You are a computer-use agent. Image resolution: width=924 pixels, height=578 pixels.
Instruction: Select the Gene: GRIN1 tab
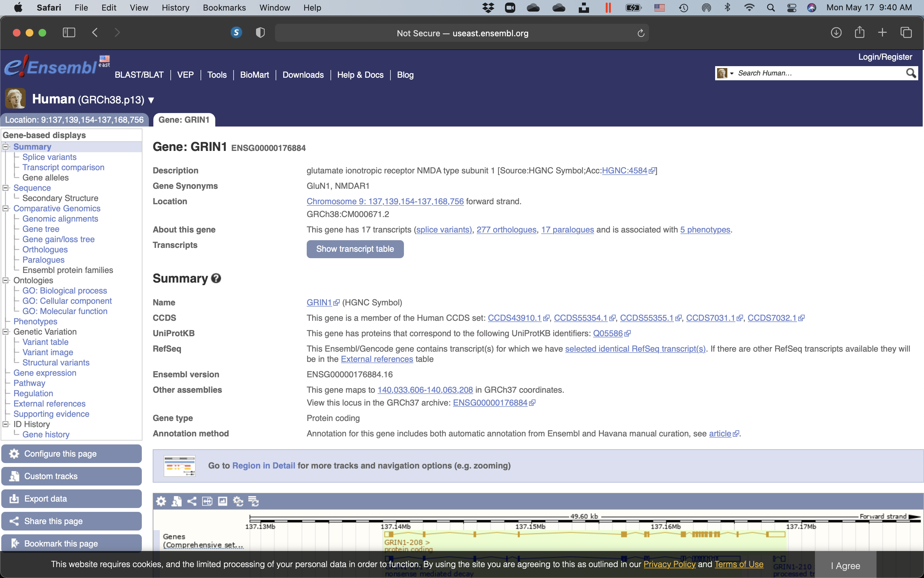[184, 120]
